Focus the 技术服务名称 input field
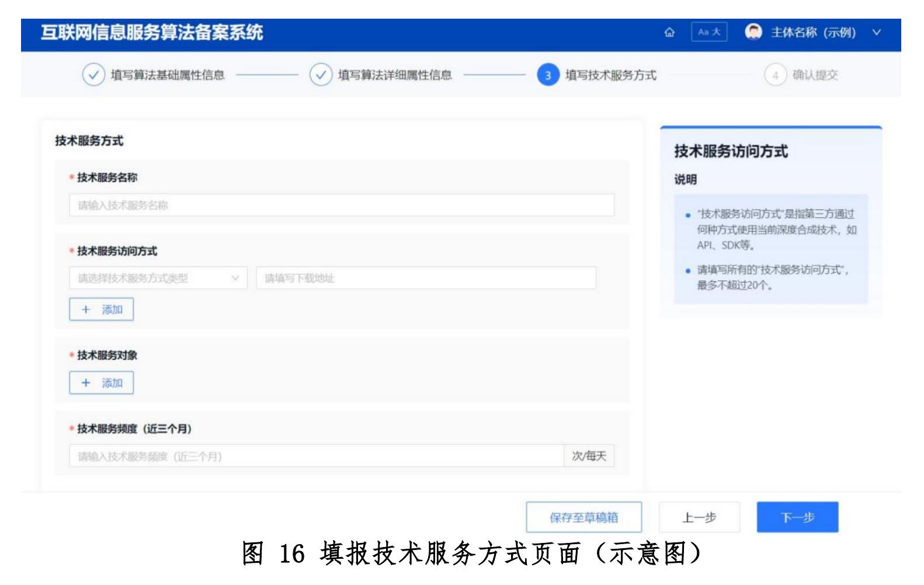The width and height of the screenshot is (924, 585). coord(342,205)
